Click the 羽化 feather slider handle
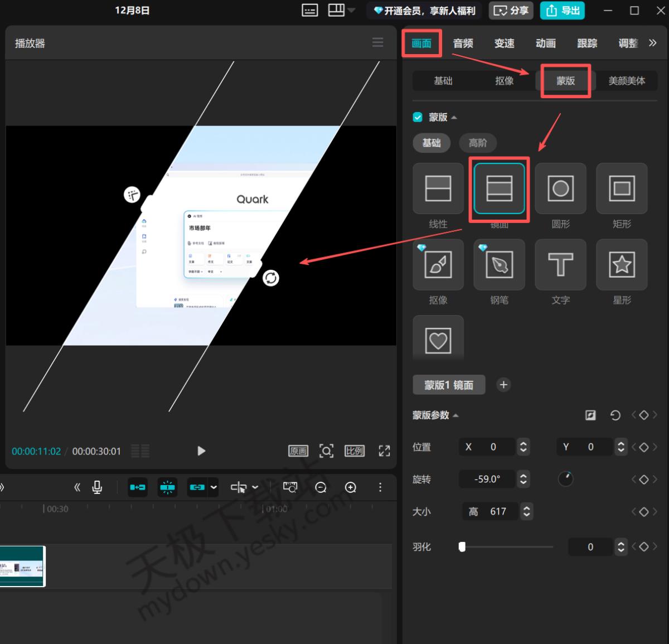The height and width of the screenshot is (644, 669). coord(462,547)
